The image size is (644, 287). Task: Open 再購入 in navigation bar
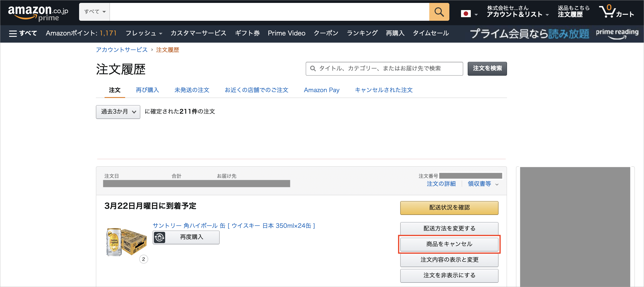[x=395, y=33]
